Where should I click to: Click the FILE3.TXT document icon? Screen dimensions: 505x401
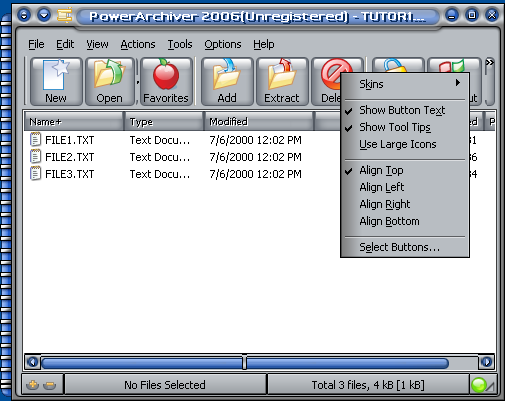[x=35, y=174]
